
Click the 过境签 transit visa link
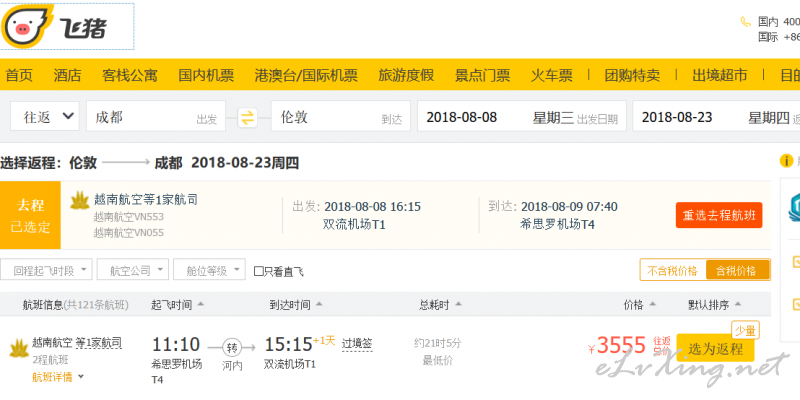click(x=357, y=342)
